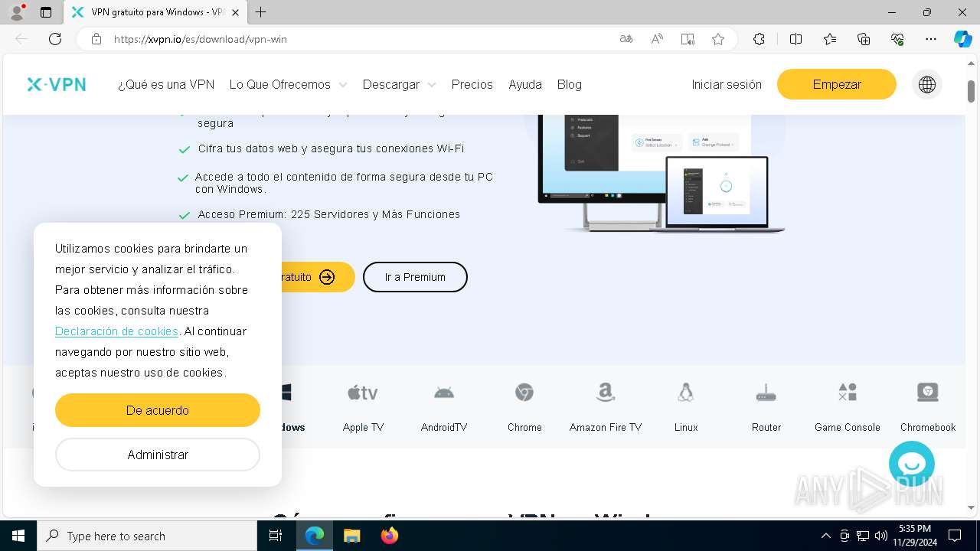This screenshot has height=551, width=980.
Task: Go to Precios page
Action: point(472,84)
